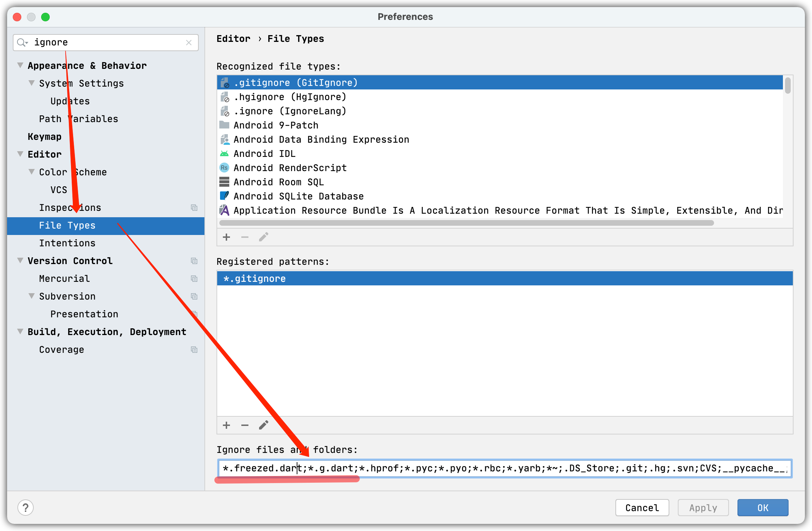Edit the selected registered pattern pencil
Image resolution: width=812 pixels, height=531 pixels.
[x=263, y=425]
